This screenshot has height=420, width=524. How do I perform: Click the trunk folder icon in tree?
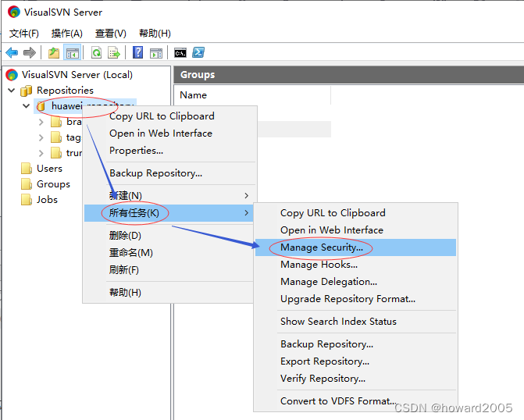(x=55, y=153)
